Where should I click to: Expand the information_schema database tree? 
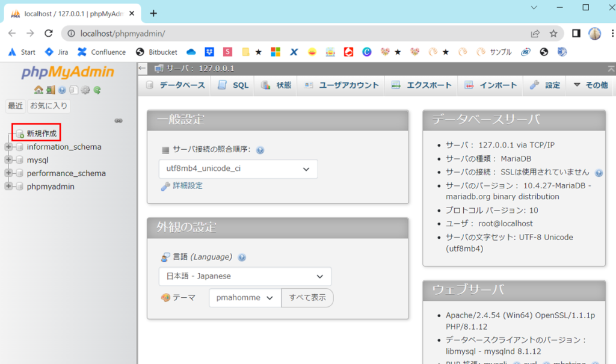(x=8, y=147)
